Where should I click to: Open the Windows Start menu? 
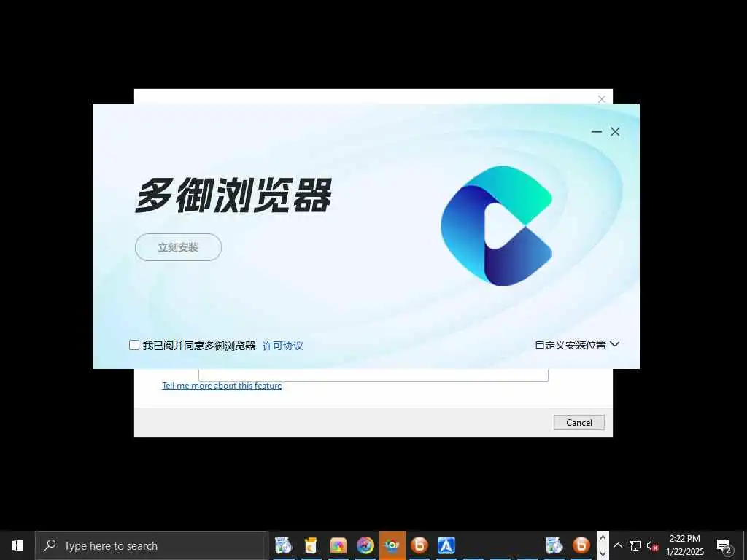[x=18, y=545]
